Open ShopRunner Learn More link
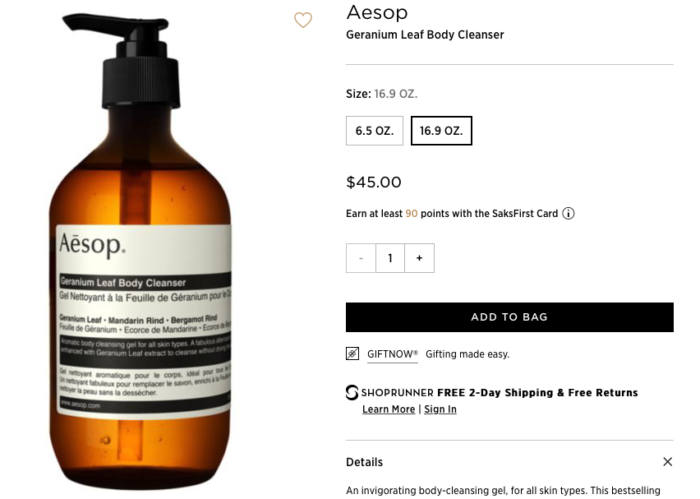Screen dimensions: 700x499 point(388,409)
